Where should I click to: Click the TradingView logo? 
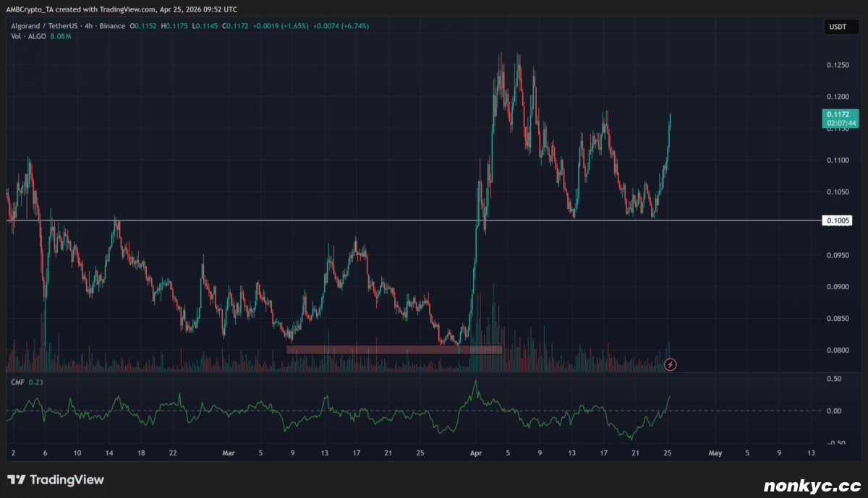pyautogui.click(x=56, y=480)
